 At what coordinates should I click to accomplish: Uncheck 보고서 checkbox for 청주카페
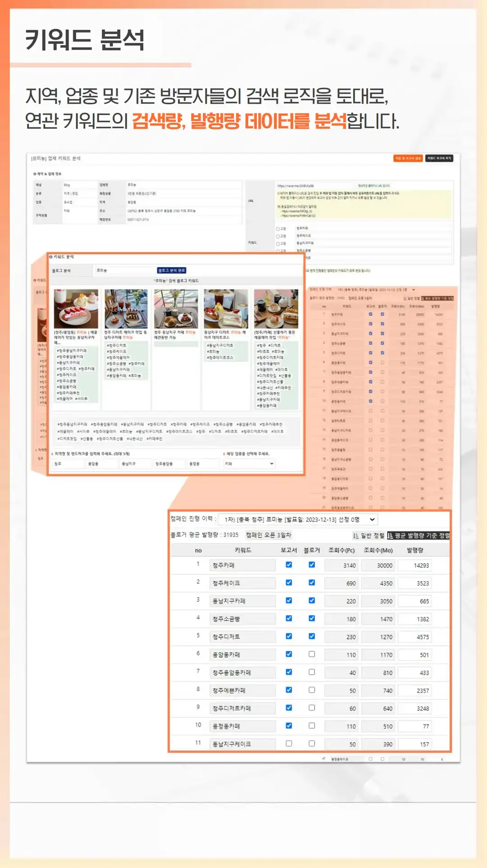tap(289, 565)
